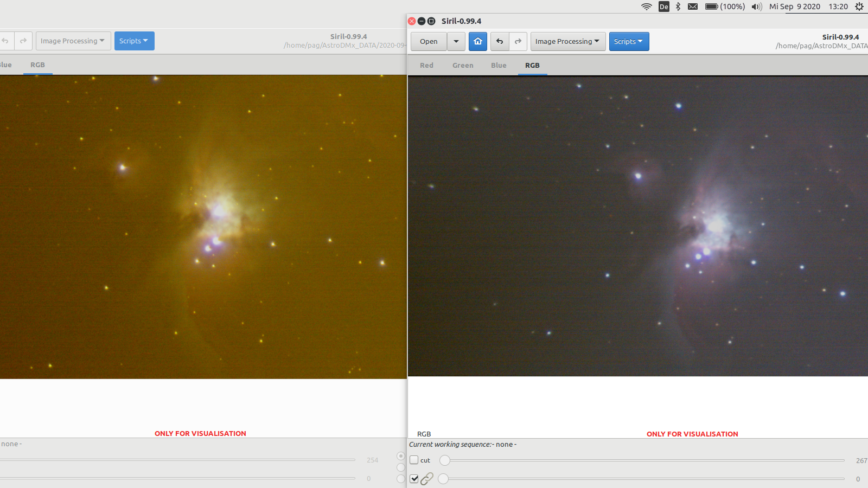
Task: Uncheck the checkbox next to chain link icon
Action: coord(414,479)
